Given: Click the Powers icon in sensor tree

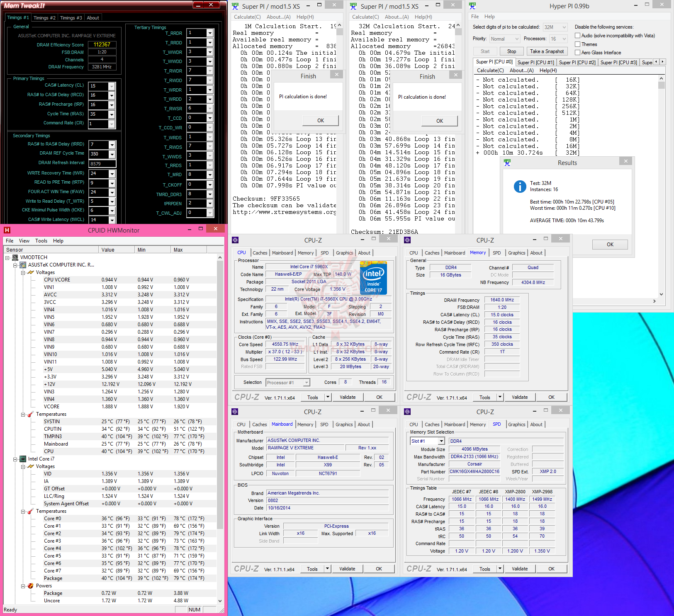Looking at the screenshot, I should pos(30,586).
